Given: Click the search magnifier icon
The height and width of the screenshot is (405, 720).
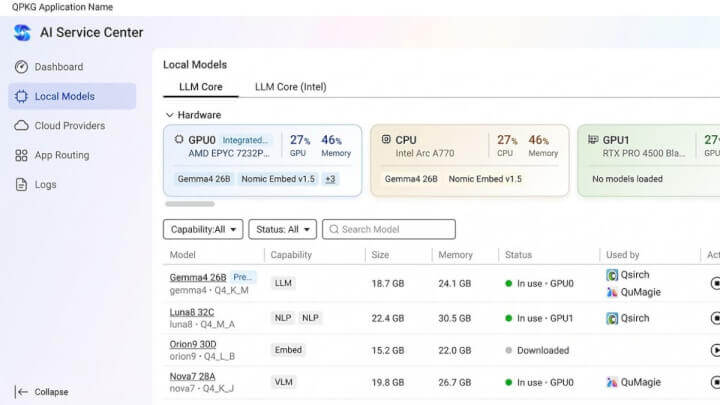Looking at the screenshot, I should (334, 229).
